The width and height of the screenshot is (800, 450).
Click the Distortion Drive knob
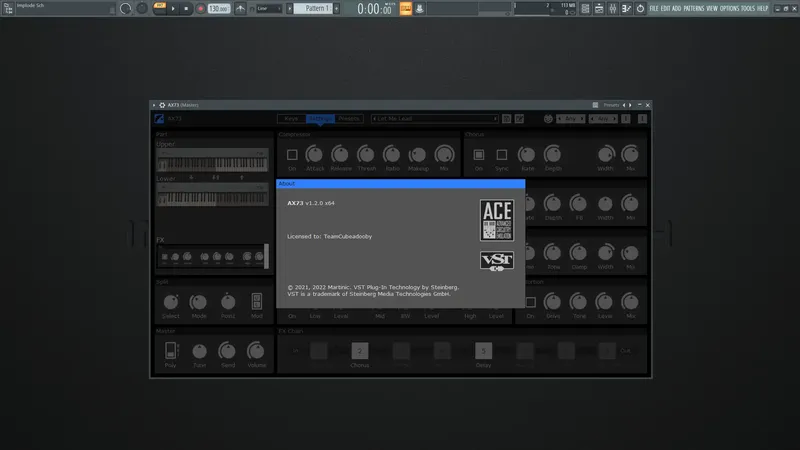[553, 302]
